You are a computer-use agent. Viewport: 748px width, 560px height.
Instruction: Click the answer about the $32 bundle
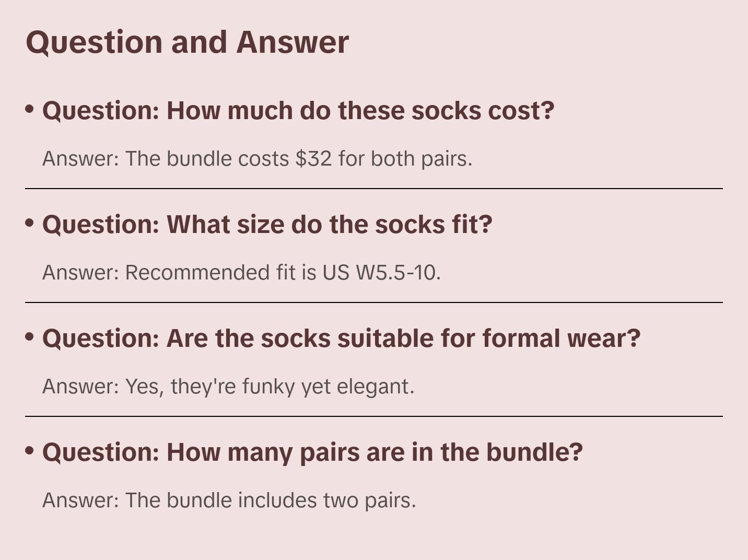pyautogui.click(x=257, y=158)
